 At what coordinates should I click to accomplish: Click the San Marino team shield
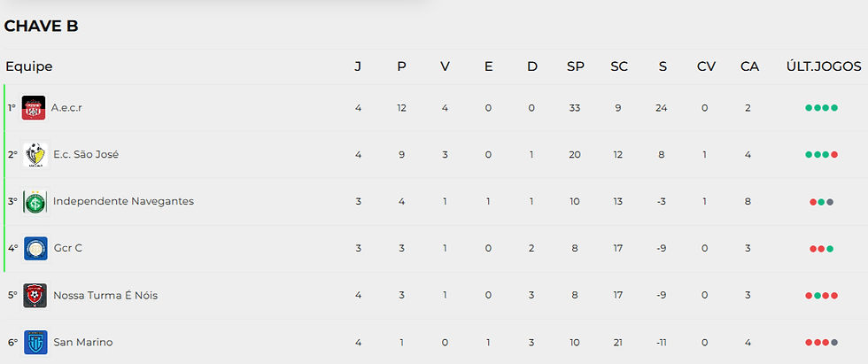click(35, 343)
